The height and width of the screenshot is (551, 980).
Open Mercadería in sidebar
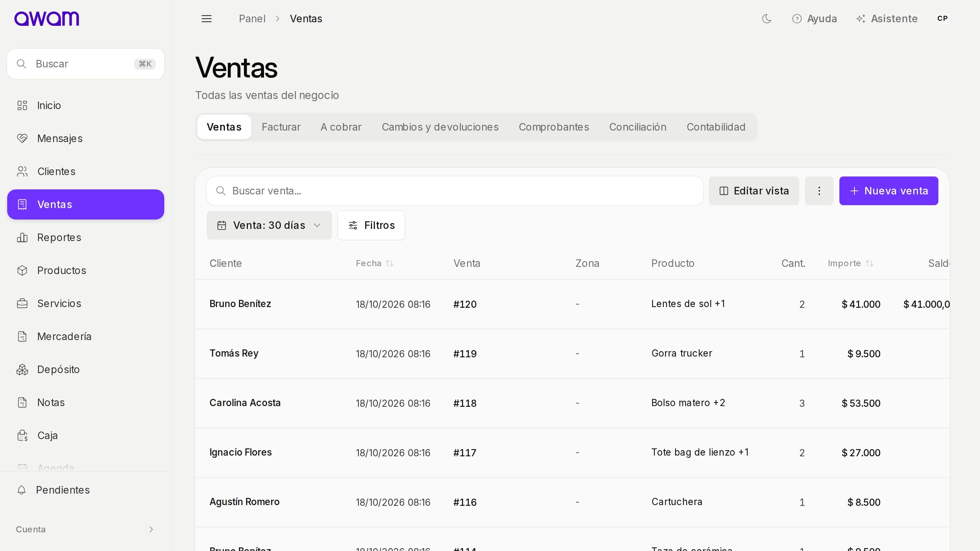86,336
